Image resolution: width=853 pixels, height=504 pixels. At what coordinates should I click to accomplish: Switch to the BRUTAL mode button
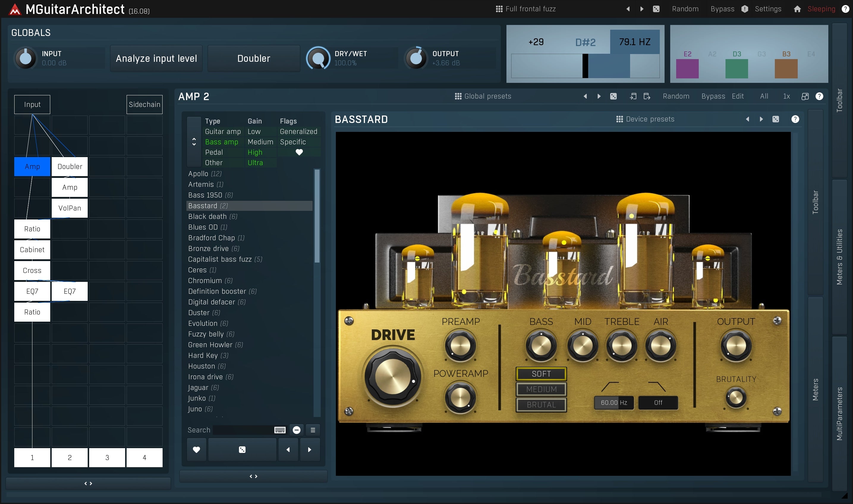541,405
